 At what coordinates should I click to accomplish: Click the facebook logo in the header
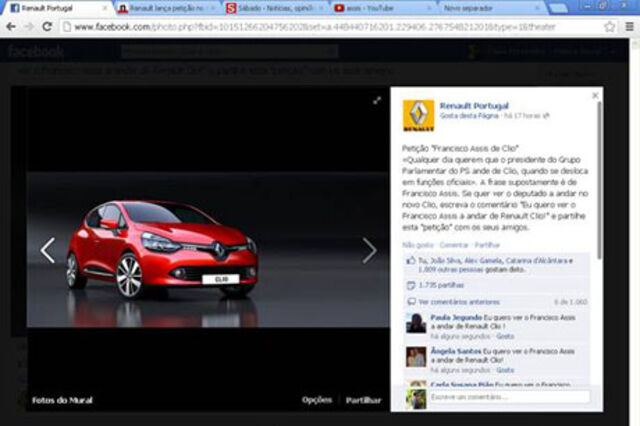(36, 51)
